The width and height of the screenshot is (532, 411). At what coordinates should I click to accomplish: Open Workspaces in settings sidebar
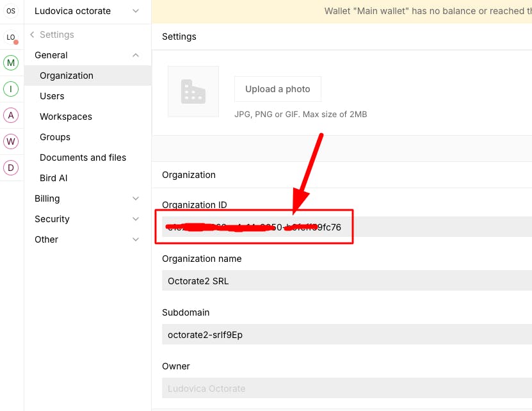pos(66,117)
